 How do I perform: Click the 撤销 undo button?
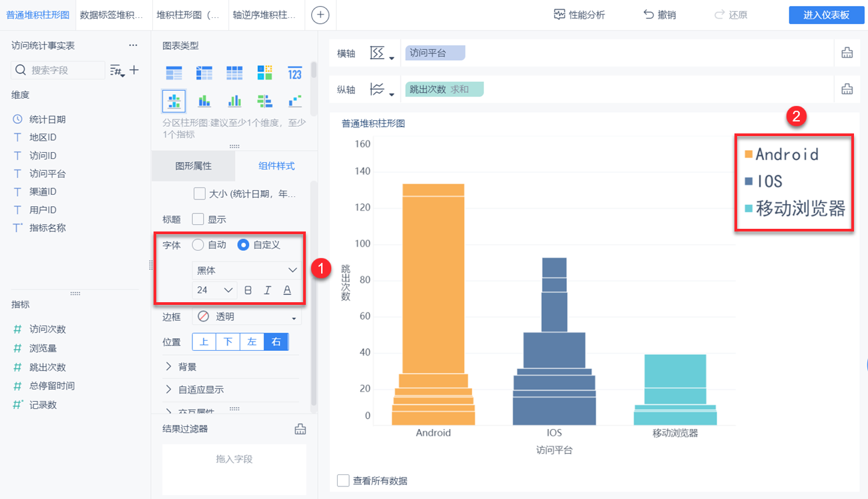coord(660,15)
